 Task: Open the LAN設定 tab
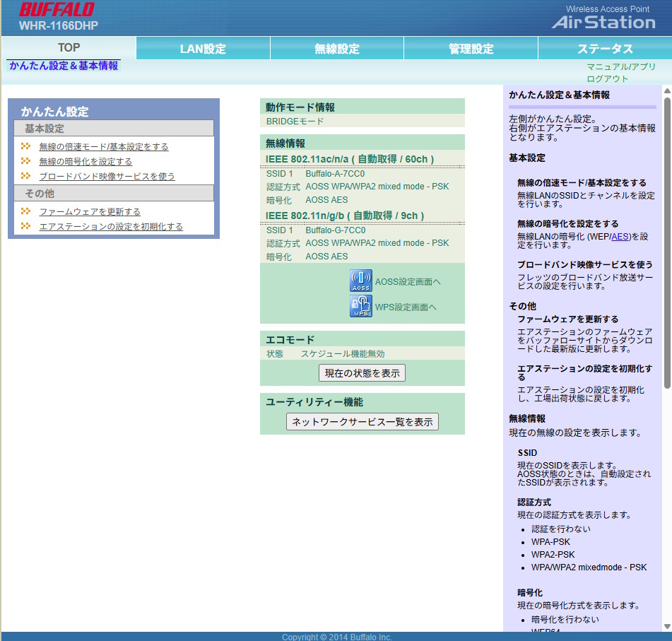coord(203,49)
